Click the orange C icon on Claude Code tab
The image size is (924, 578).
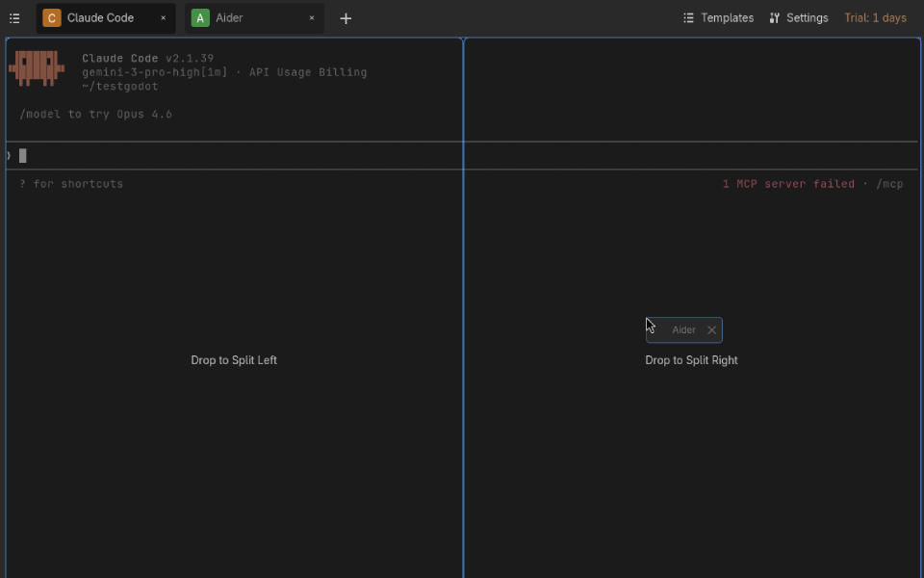[51, 17]
